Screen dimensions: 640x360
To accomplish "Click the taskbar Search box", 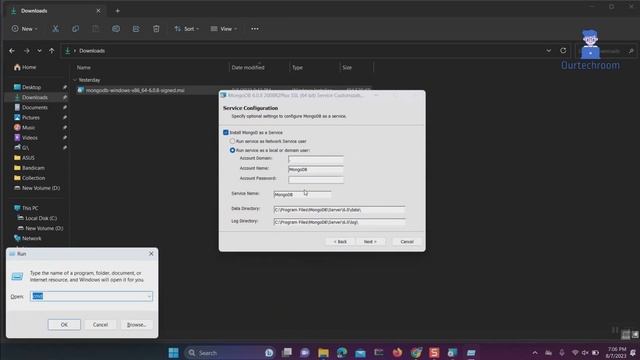I will click(x=230, y=353).
